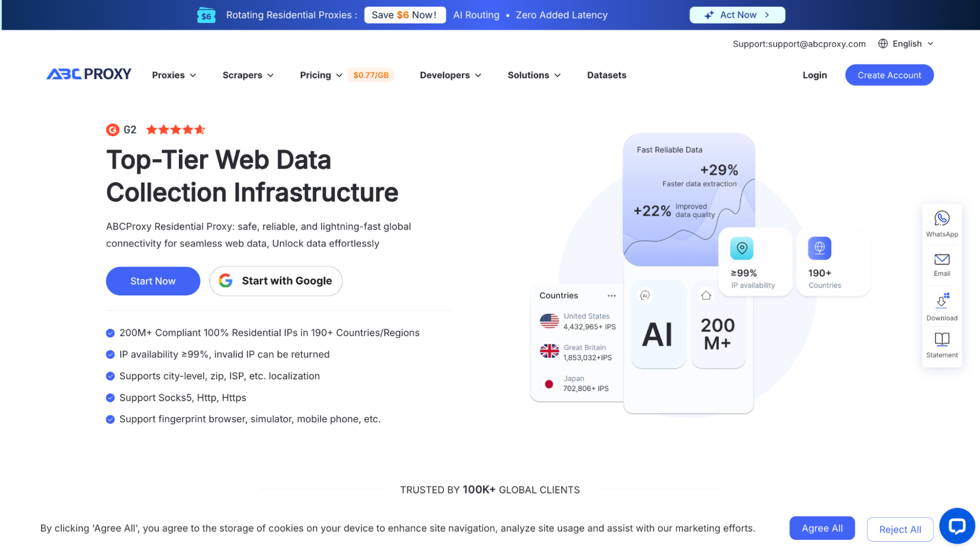
Task: Click the home icon on 200M+ card
Action: (706, 295)
